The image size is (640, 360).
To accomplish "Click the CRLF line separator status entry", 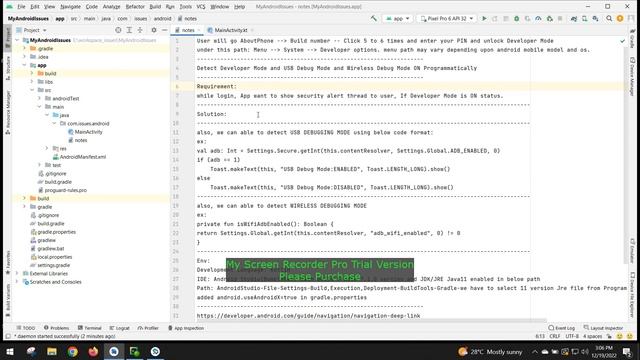I will [x=554, y=336].
